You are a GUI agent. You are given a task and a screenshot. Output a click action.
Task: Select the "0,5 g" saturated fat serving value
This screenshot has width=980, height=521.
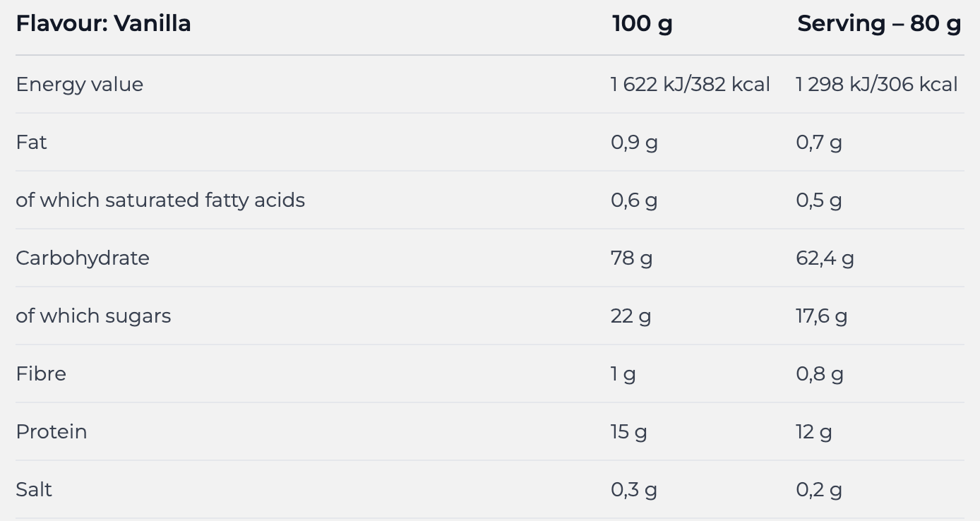(818, 200)
